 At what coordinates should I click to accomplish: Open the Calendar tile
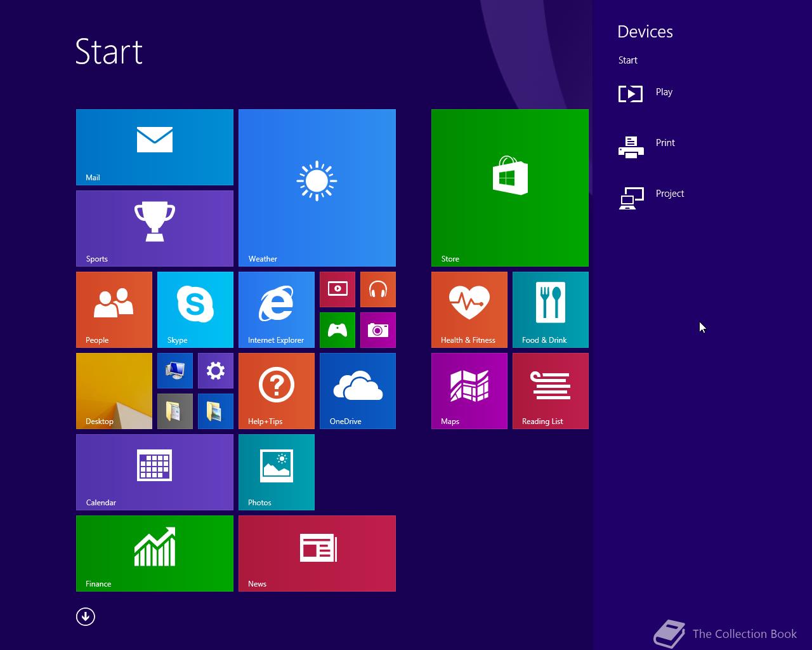click(155, 472)
